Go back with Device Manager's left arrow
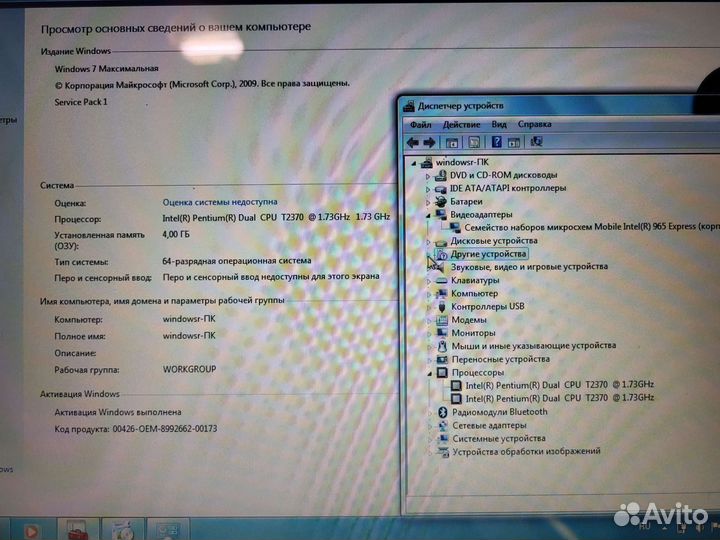The width and height of the screenshot is (720, 540). (x=413, y=142)
